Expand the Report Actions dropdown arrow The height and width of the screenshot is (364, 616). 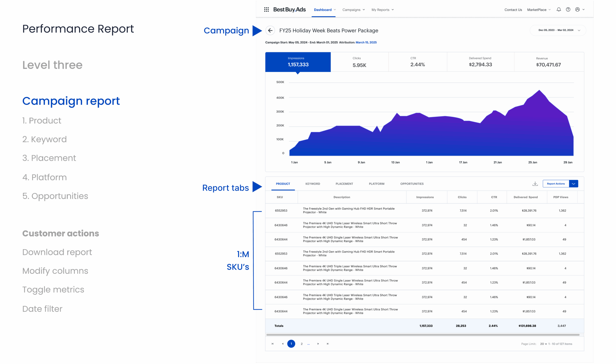(573, 184)
